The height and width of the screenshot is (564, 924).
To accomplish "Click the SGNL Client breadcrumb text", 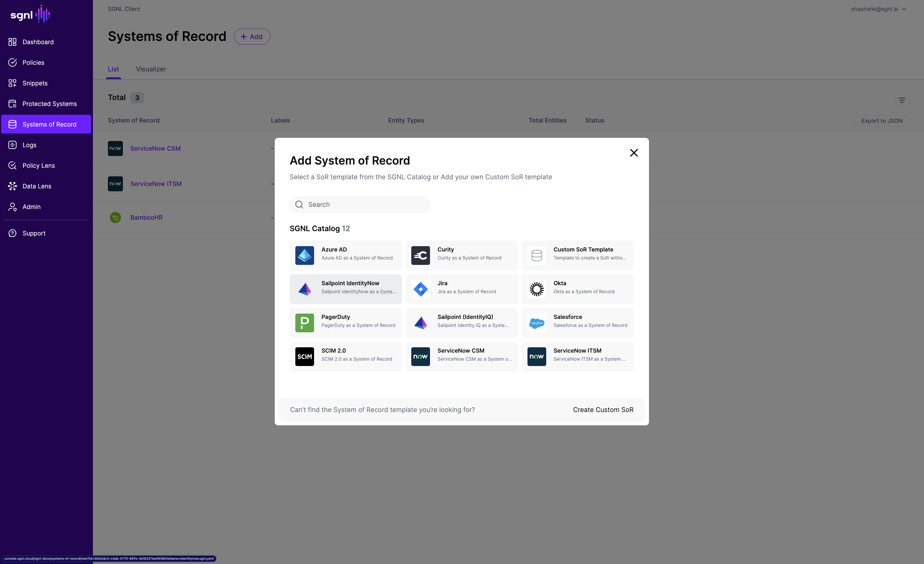I will [x=124, y=9].
